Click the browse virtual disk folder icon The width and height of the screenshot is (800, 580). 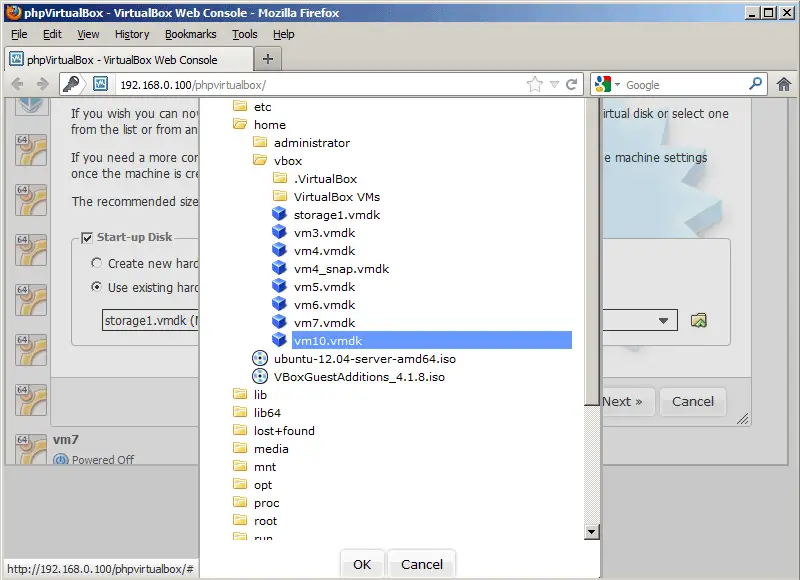(x=698, y=320)
